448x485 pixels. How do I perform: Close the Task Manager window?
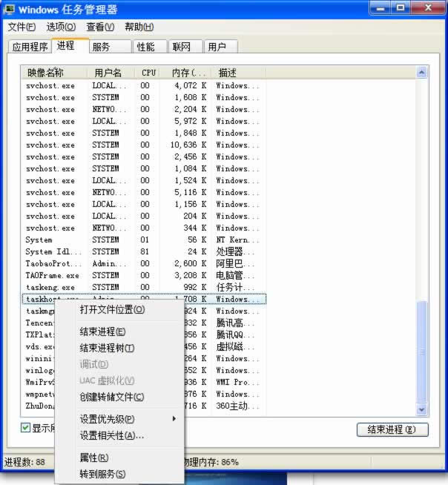point(428,7)
